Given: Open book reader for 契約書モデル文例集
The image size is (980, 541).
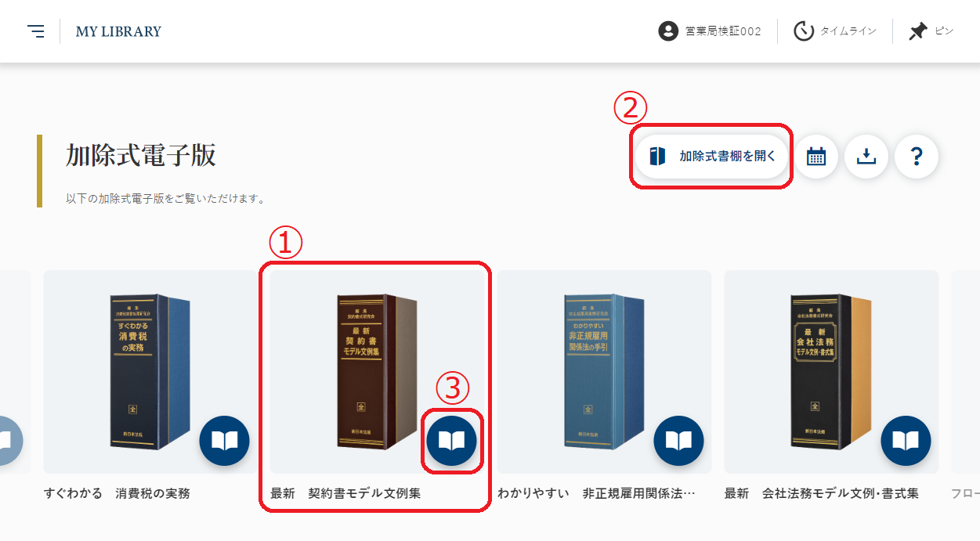Looking at the screenshot, I should [x=451, y=441].
